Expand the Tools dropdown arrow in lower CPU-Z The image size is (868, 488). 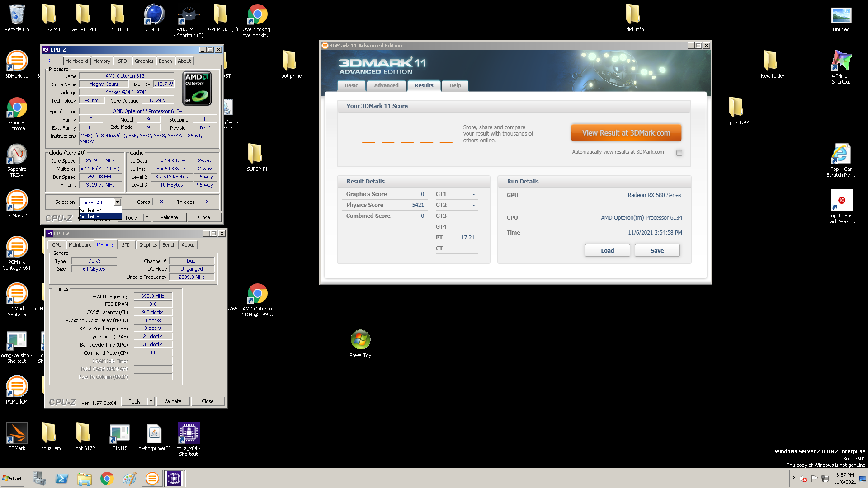(151, 401)
